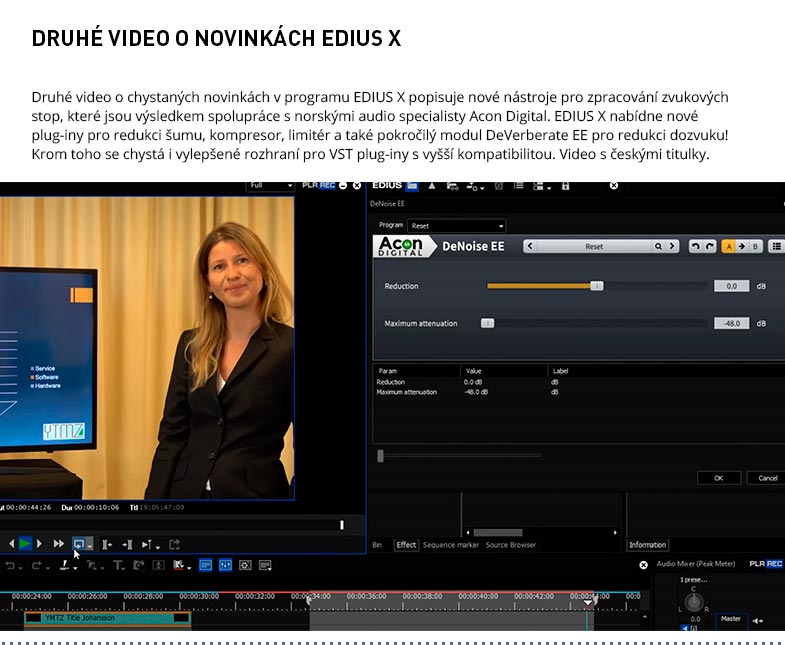The image size is (785, 645).
Task: Click the list view icon in EDIUS bar
Action: point(519,186)
